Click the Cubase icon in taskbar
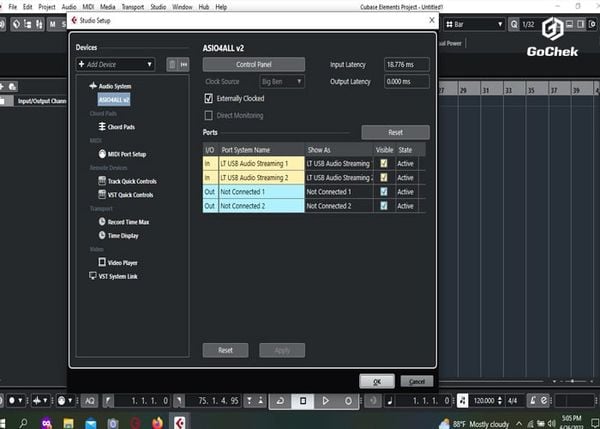Viewport: 600px width, 429px height. pyautogui.click(x=179, y=423)
